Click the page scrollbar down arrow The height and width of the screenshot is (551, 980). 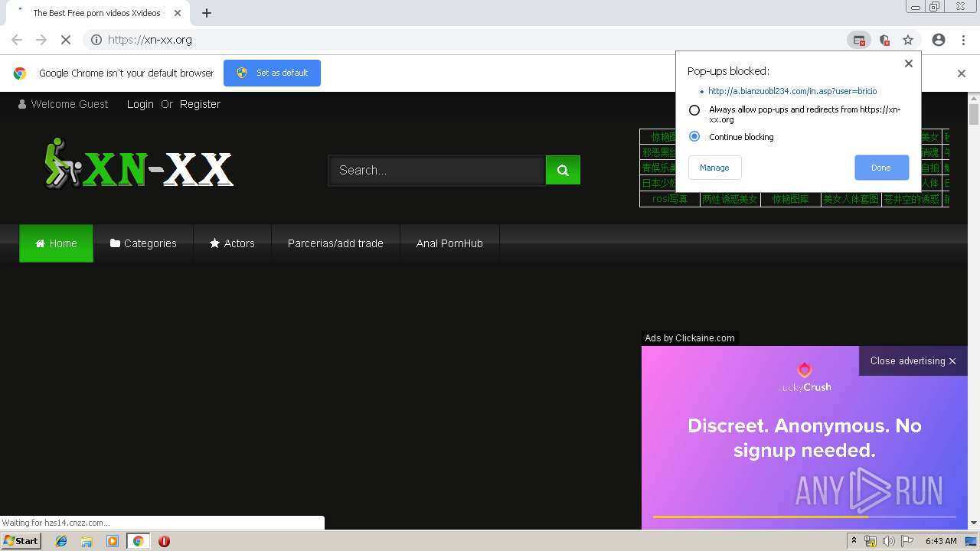(974, 523)
